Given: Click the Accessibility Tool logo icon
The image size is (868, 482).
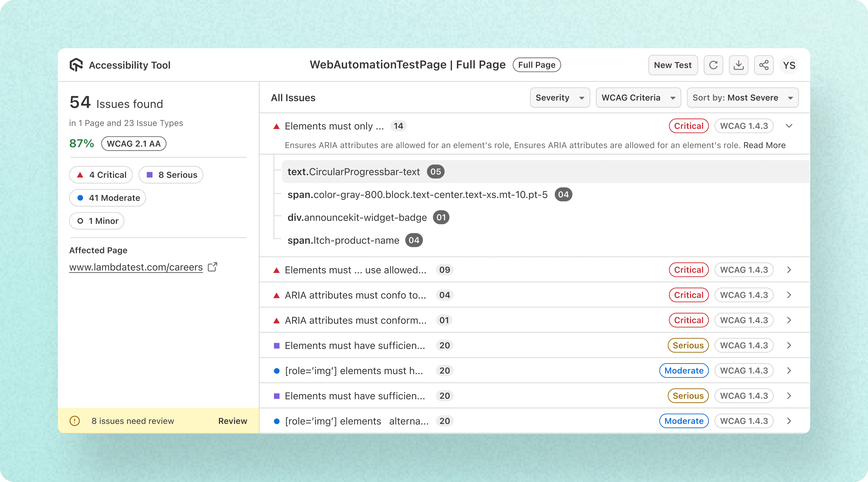Looking at the screenshot, I should coord(76,65).
